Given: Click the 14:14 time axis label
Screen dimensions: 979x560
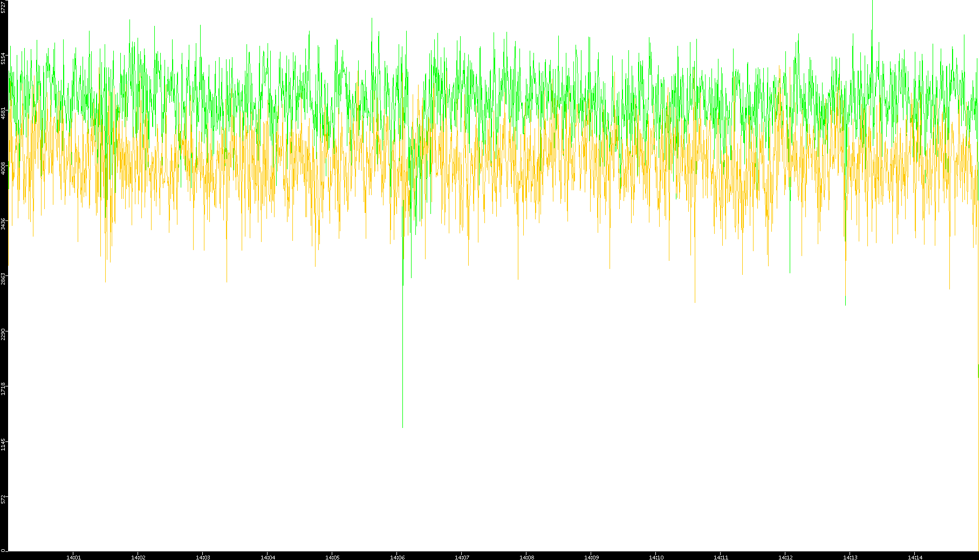Looking at the screenshot, I should pos(915,557).
